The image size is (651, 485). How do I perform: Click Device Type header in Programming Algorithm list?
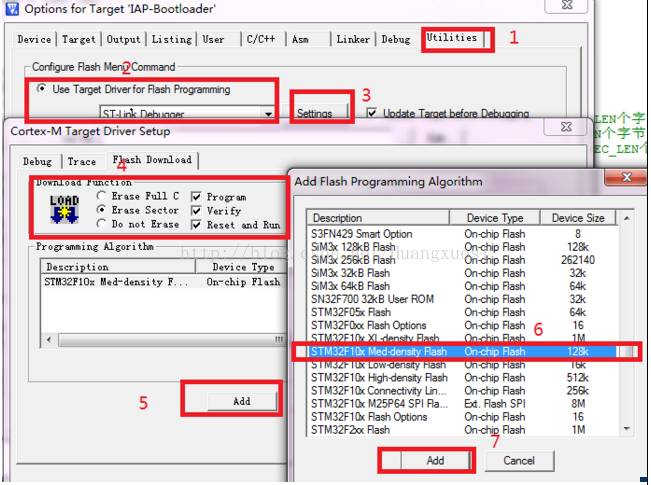click(242, 267)
